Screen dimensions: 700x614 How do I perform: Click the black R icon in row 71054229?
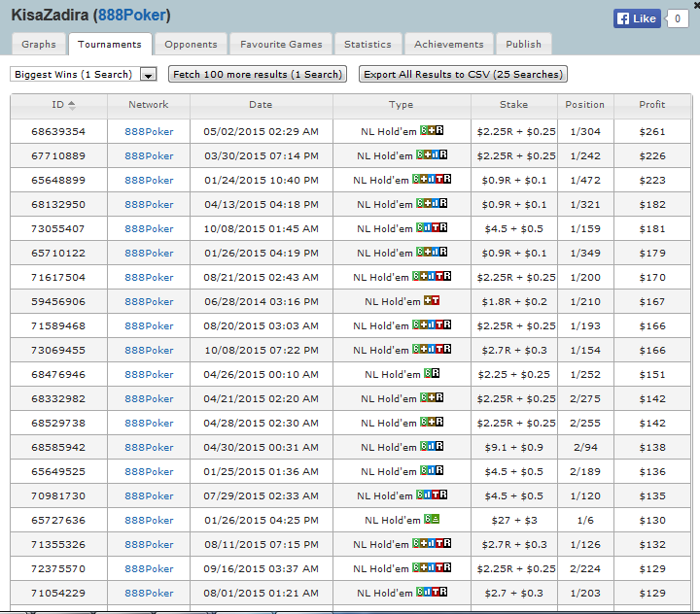point(443,592)
